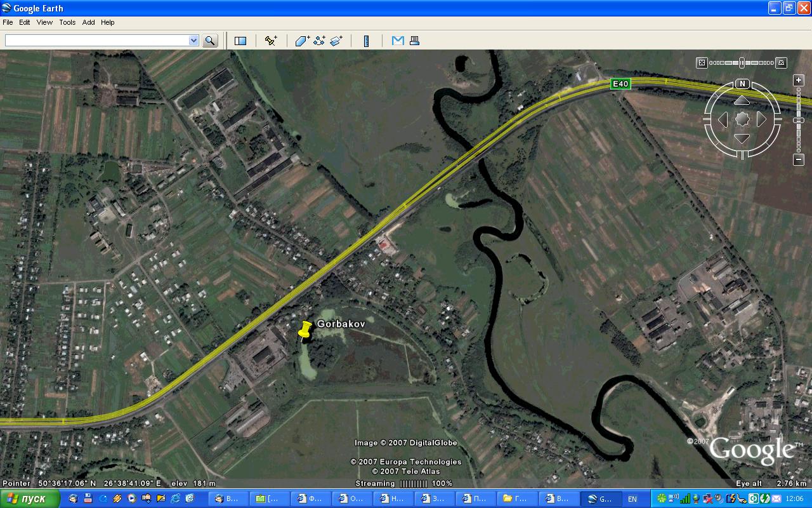Add an image overlay
The height and width of the screenshot is (508, 812).
click(x=336, y=41)
